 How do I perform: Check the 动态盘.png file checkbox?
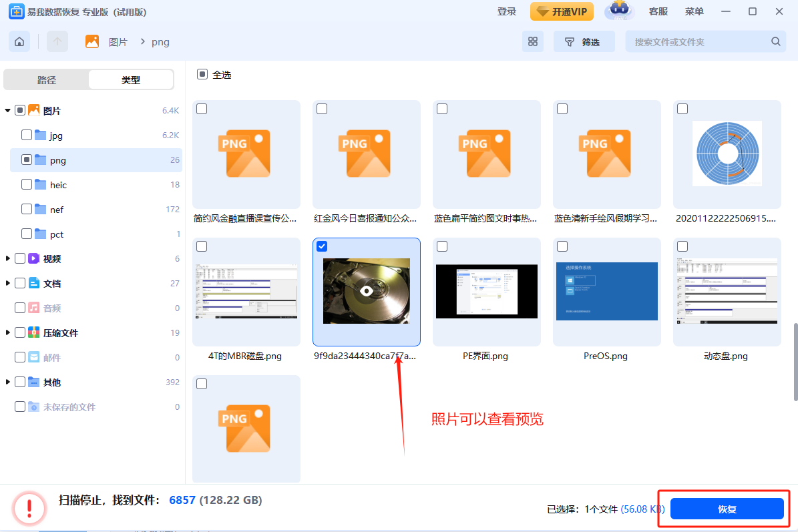point(682,246)
